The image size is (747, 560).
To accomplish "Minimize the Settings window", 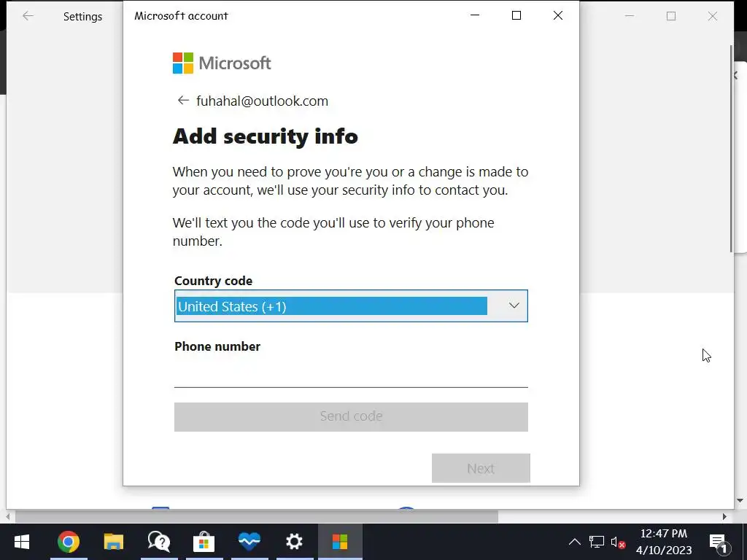I will (x=630, y=16).
